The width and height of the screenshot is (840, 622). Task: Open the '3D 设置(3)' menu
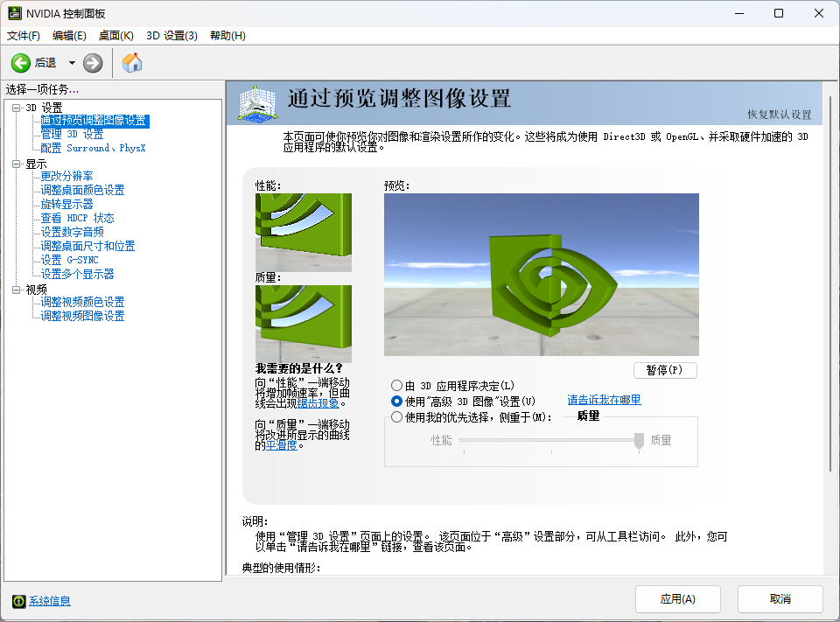tap(173, 35)
